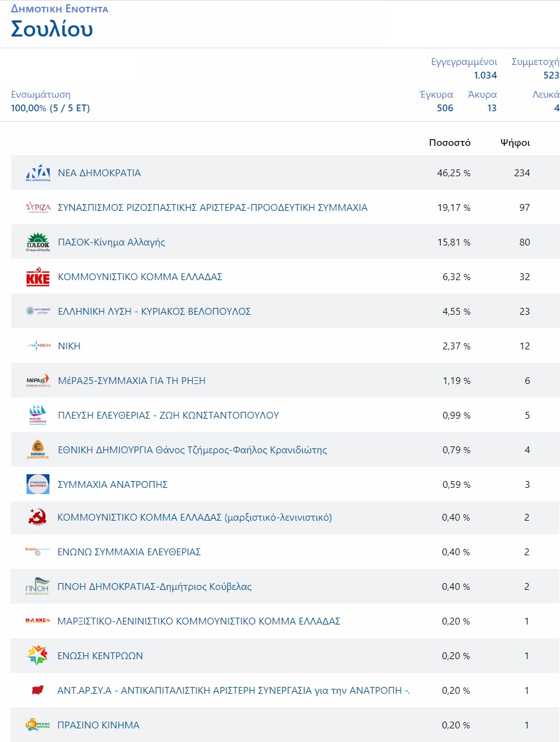560x742 pixels.
Task: Click the Συμμετοχή value 523
Action: pyautogui.click(x=551, y=75)
